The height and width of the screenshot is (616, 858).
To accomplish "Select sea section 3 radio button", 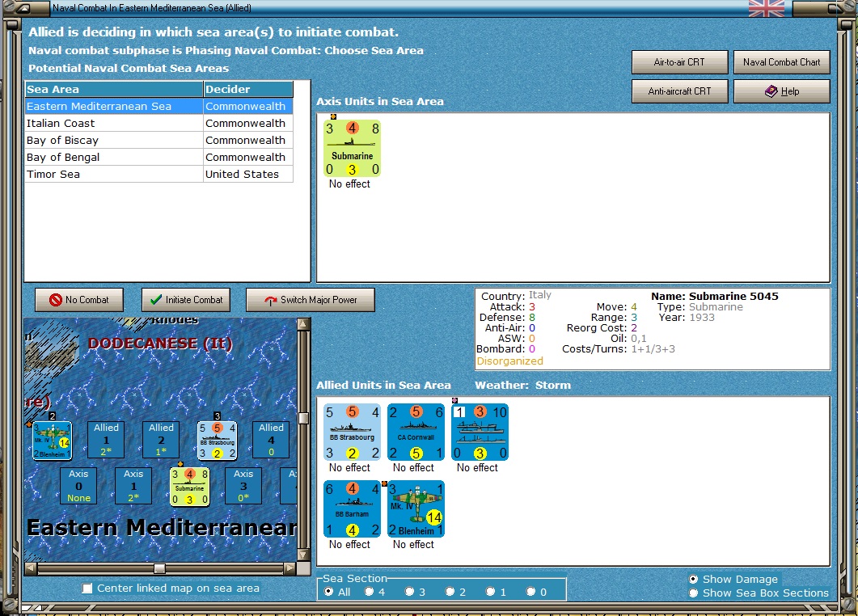I will pos(409,592).
